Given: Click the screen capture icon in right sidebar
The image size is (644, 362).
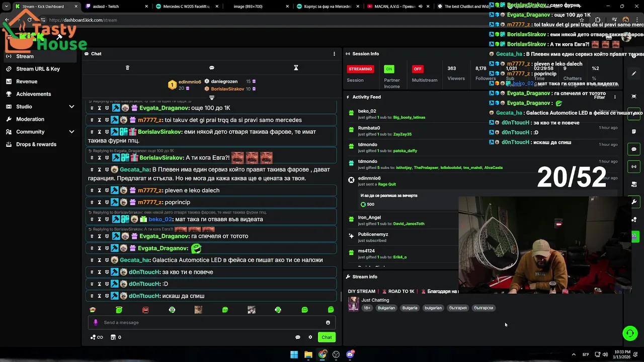Looking at the screenshot, I should (634, 97).
